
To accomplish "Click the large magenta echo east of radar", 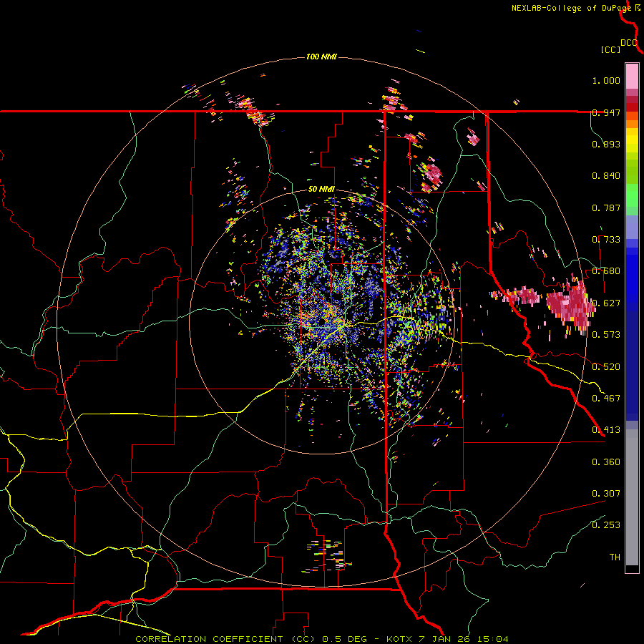I will point(570,304).
